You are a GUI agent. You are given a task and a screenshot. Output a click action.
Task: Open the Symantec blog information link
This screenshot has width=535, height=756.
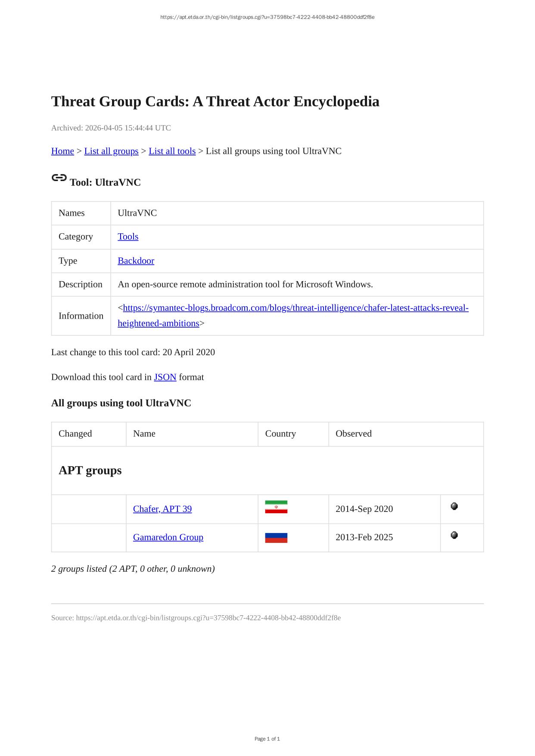click(x=295, y=308)
